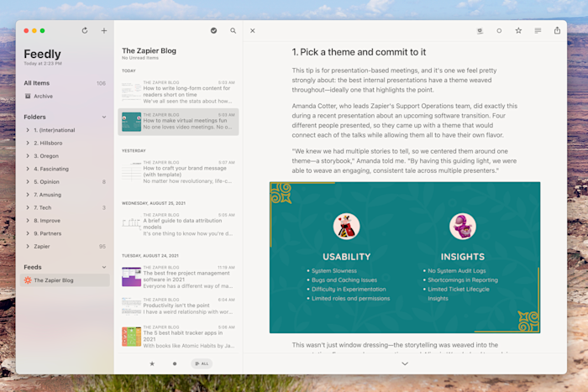This screenshot has height=392, width=588.
Task: Collapse the Folders section
Action: tap(104, 117)
